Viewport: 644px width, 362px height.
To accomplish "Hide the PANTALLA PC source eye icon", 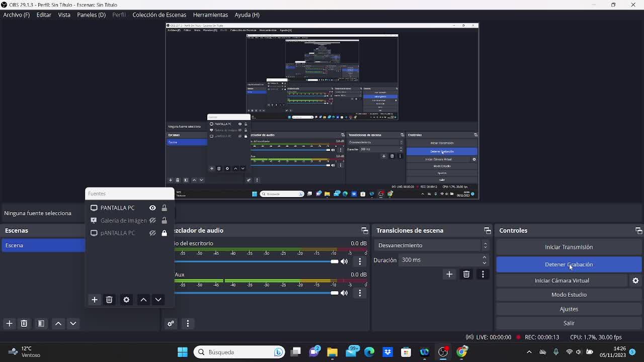I will [x=152, y=208].
